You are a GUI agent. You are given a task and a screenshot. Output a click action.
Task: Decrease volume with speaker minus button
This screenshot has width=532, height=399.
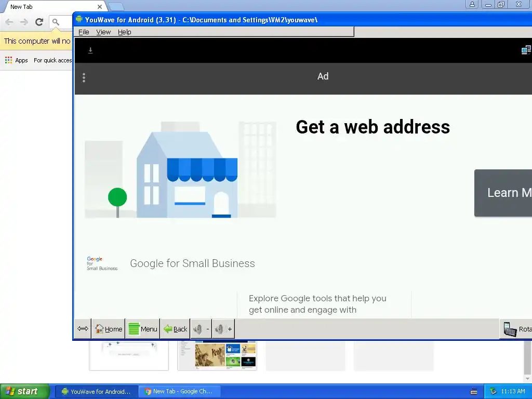point(201,329)
